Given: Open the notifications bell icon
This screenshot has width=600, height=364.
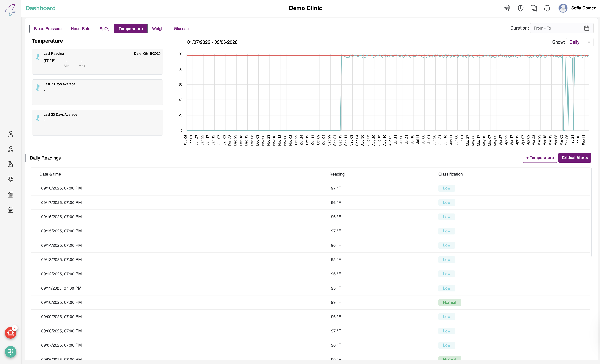Looking at the screenshot, I should click(x=547, y=8).
